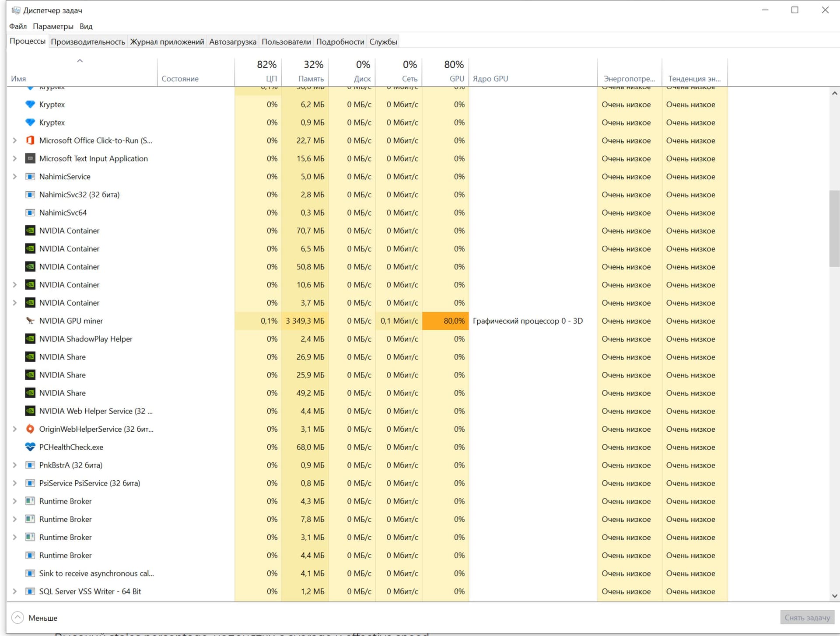Click the Microsoft Office Click-to-Run icon
The height and width of the screenshot is (636, 840).
30,140
